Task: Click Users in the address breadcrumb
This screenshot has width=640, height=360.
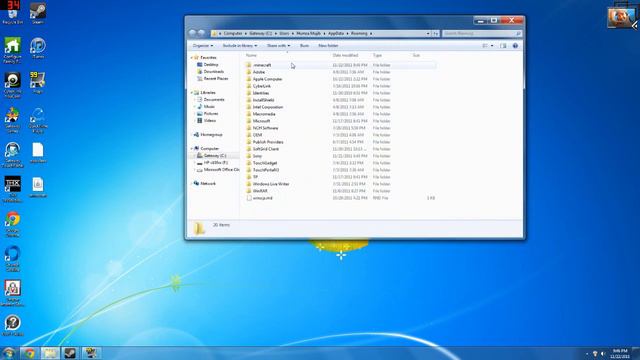Action: point(284,33)
